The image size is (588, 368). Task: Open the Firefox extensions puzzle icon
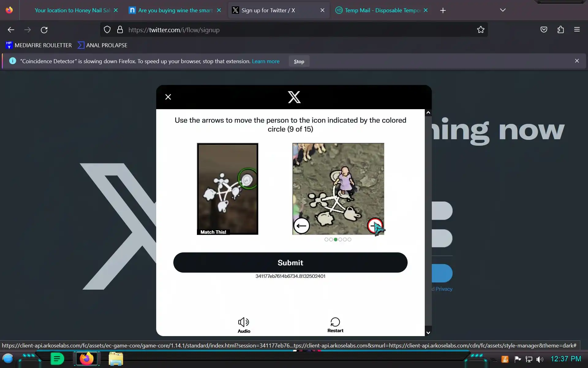click(560, 30)
